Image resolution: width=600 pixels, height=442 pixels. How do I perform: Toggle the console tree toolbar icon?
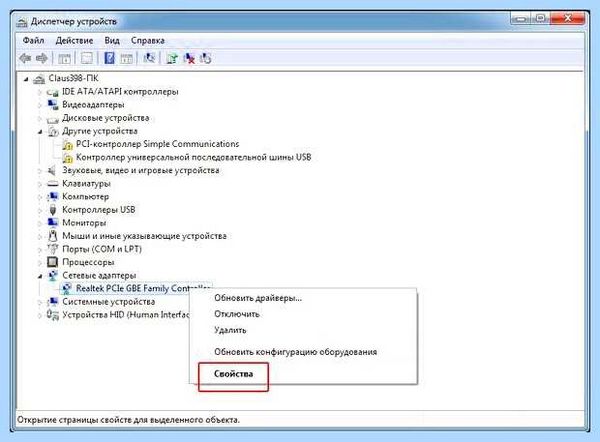coord(64,59)
